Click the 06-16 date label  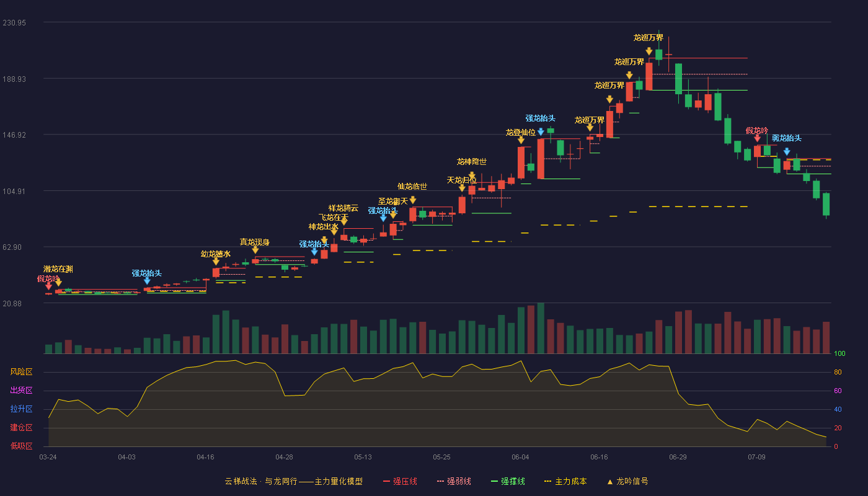[599, 457]
